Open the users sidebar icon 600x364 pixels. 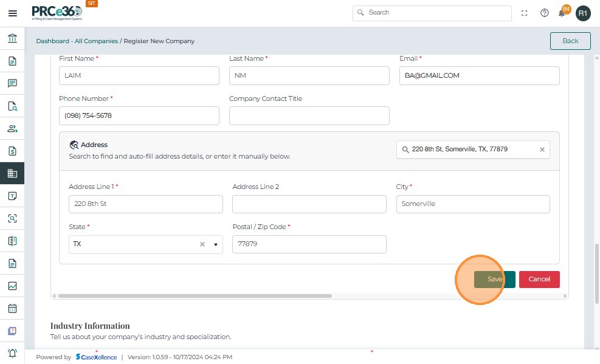click(12, 128)
